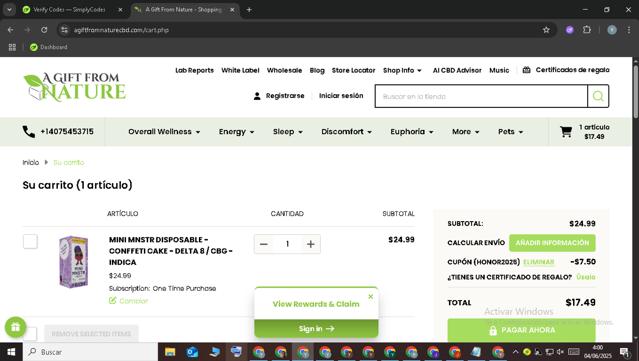Open the Chrome profile avatar
This screenshot has width=639, height=361.
[612, 30]
